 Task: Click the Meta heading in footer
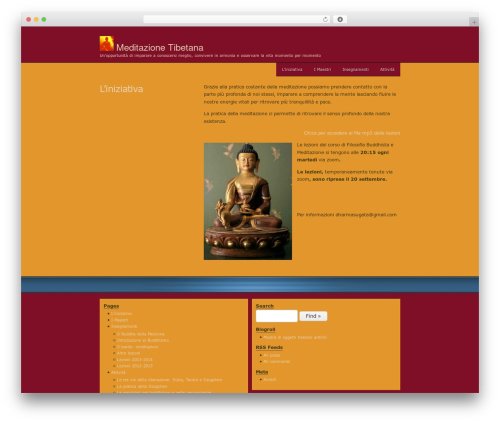262,372
